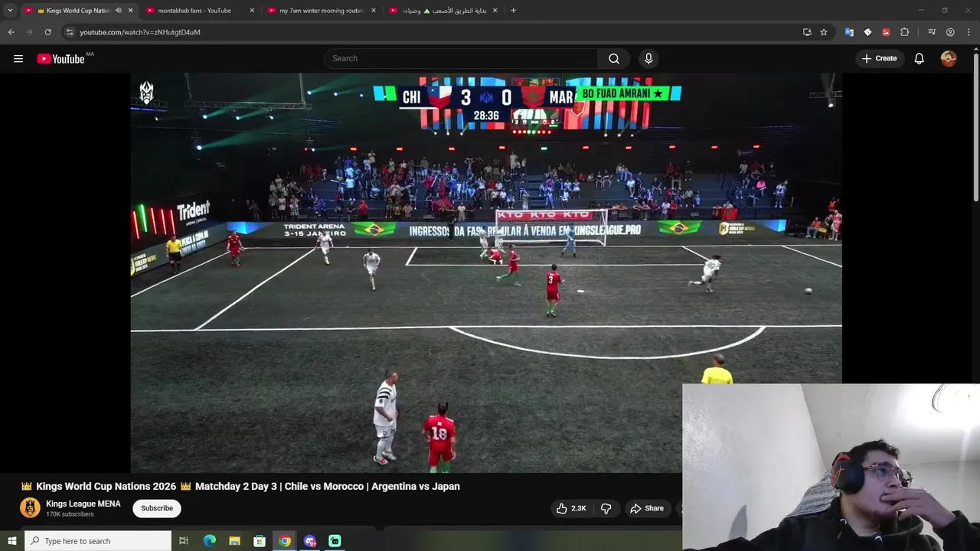Click the install app icon in address bar

pos(807,32)
